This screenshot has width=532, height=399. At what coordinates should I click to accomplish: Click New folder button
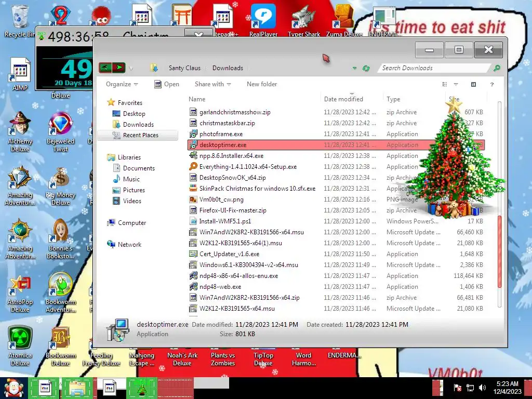(x=262, y=84)
